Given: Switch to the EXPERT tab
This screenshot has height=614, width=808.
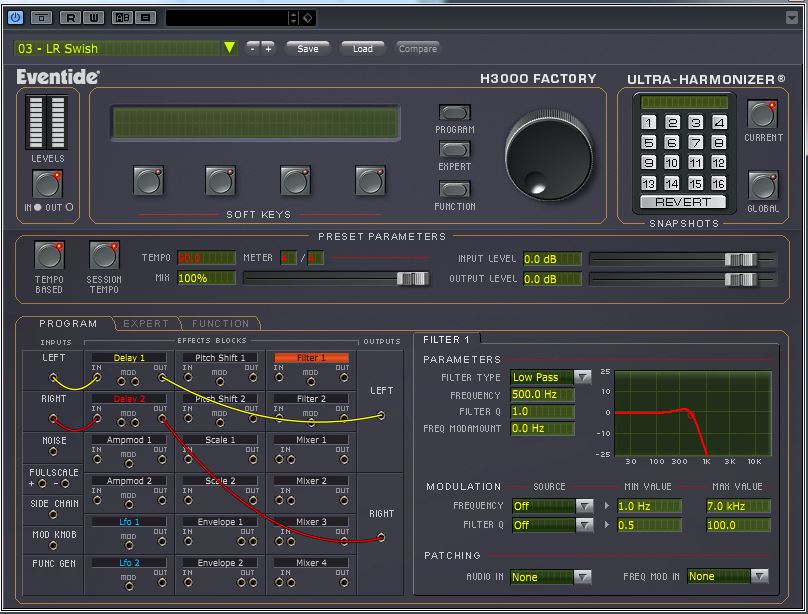Looking at the screenshot, I should click(146, 324).
